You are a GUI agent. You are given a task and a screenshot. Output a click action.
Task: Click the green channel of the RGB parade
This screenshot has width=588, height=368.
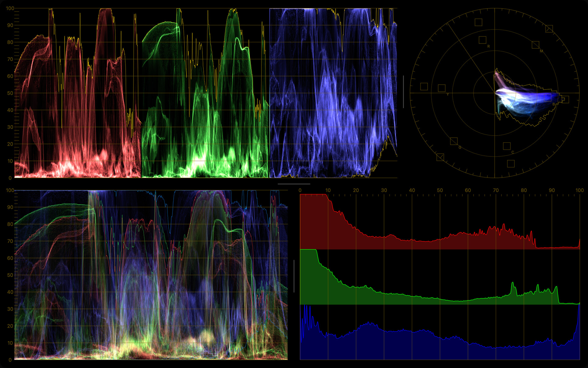pos(205,93)
